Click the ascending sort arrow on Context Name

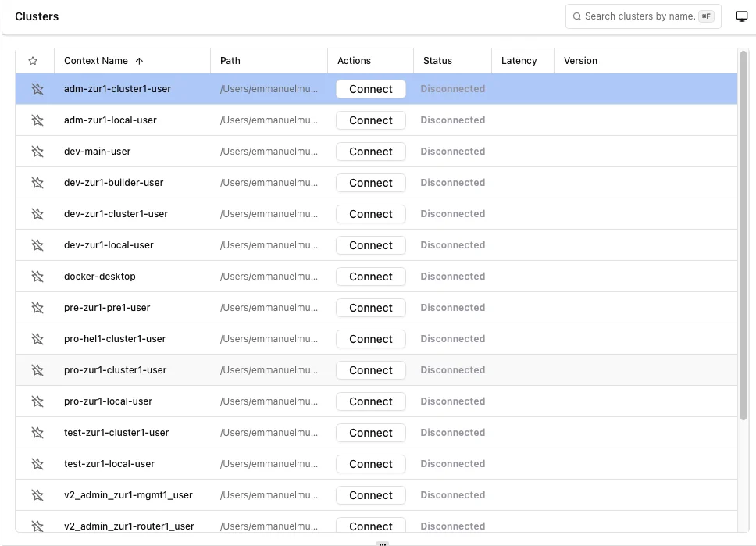(138, 60)
